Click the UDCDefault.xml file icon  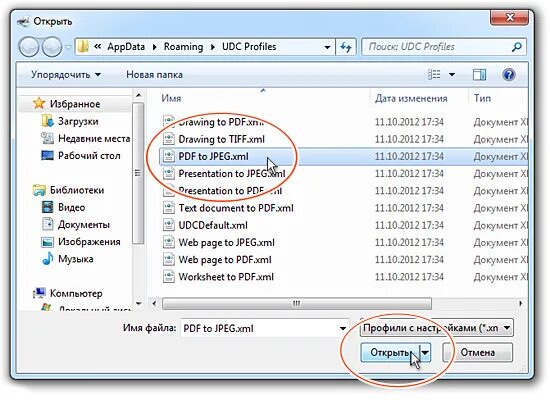tap(169, 225)
